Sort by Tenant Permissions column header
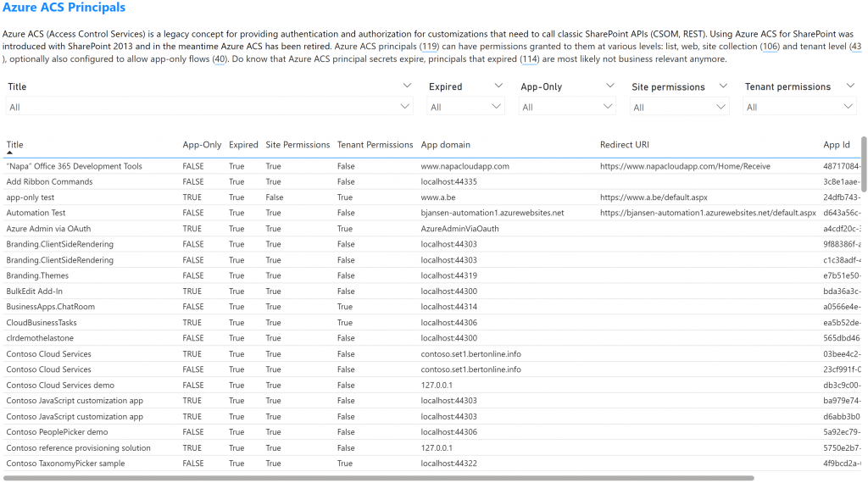 pyautogui.click(x=376, y=144)
